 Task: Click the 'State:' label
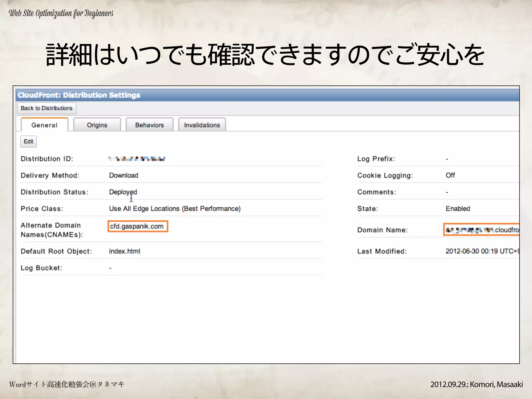pyautogui.click(x=368, y=209)
